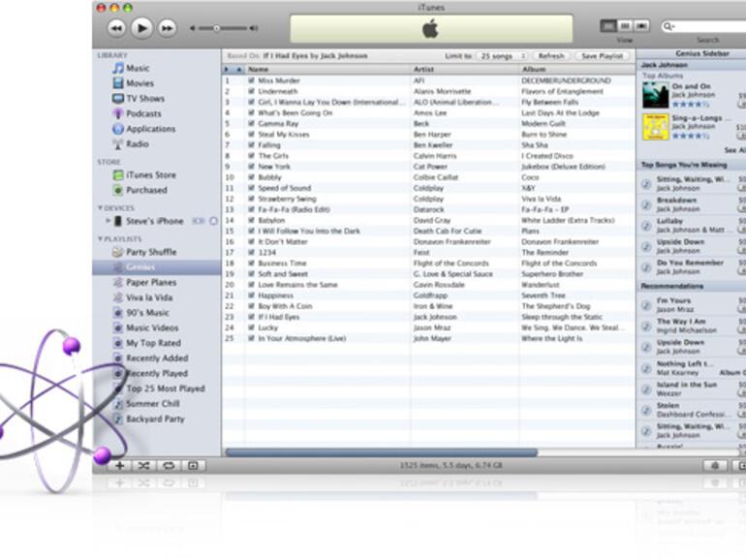Uncheck the Miss Murder song checkbox
Viewport: 746px width, 560px height.
click(x=251, y=80)
